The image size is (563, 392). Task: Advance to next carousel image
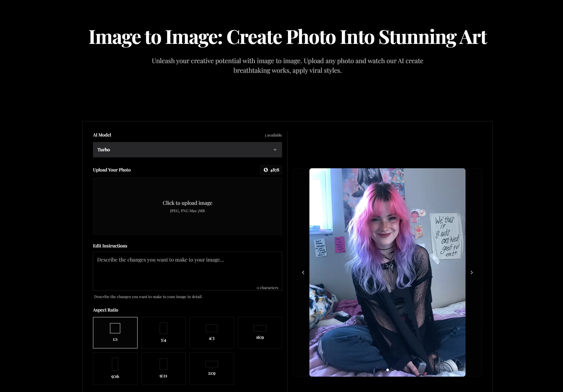point(471,272)
